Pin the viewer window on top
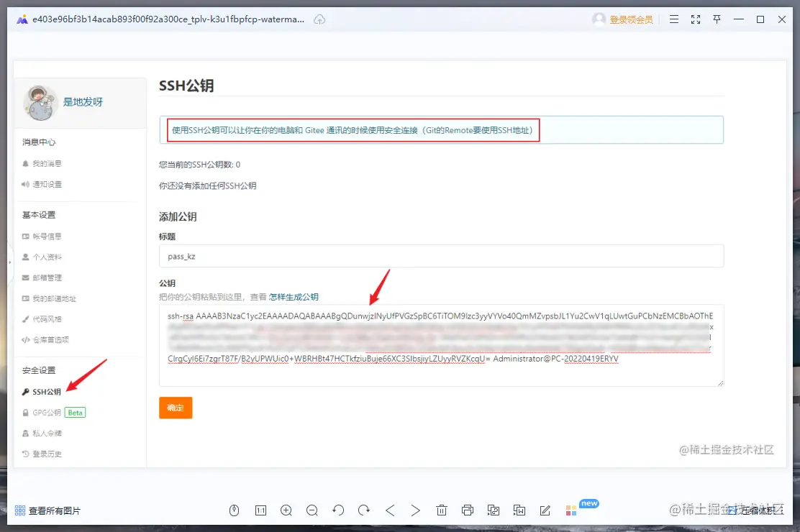Screen dimensions: 800x532 [717, 19]
